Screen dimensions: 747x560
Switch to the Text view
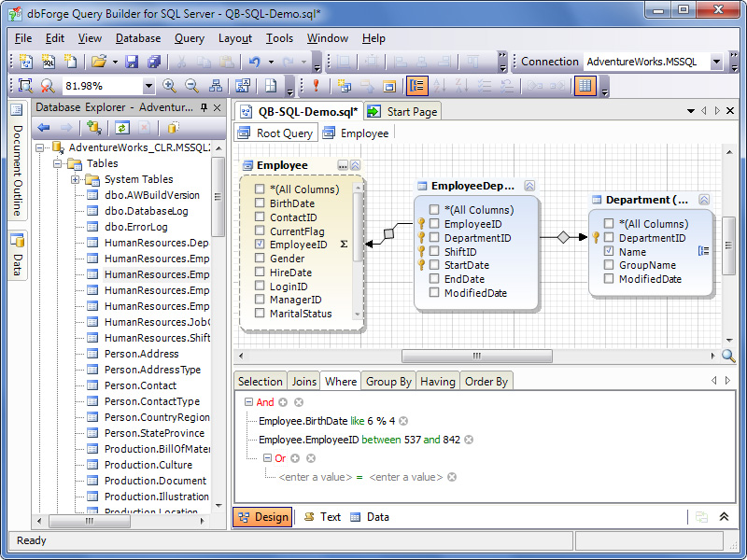(x=322, y=517)
